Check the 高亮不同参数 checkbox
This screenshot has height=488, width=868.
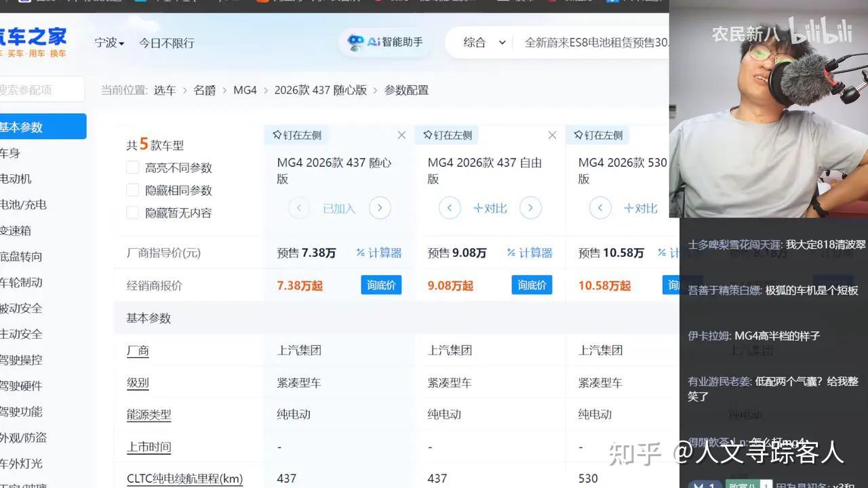coord(133,167)
